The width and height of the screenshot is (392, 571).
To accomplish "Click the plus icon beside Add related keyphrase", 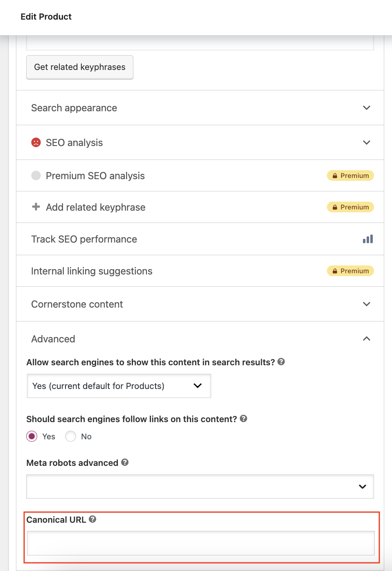I will 36,207.
